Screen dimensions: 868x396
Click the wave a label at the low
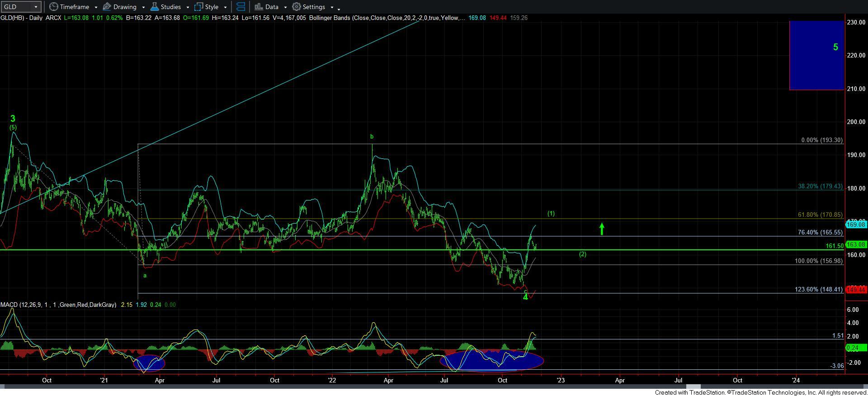coord(145,275)
